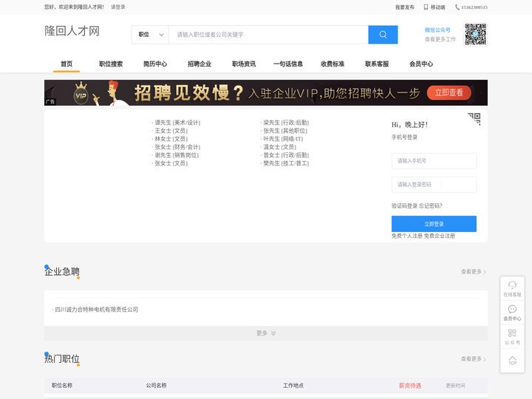Open resume of 温女士 [文员]
This screenshot has width=532, height=399.
(x=279, y=147)
